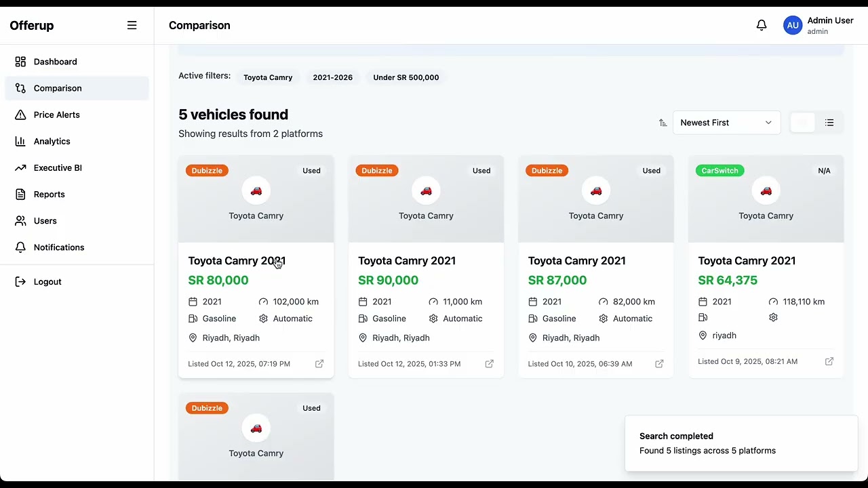Click car emoji on SR 80,000 card

[x=256, y=191]
